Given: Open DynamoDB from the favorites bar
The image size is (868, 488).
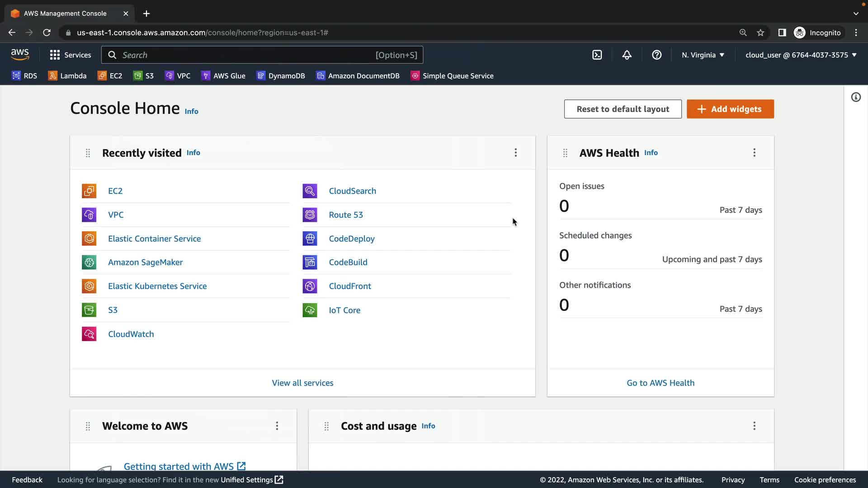Looking at the screenshot, I should [x=281, y=76].
